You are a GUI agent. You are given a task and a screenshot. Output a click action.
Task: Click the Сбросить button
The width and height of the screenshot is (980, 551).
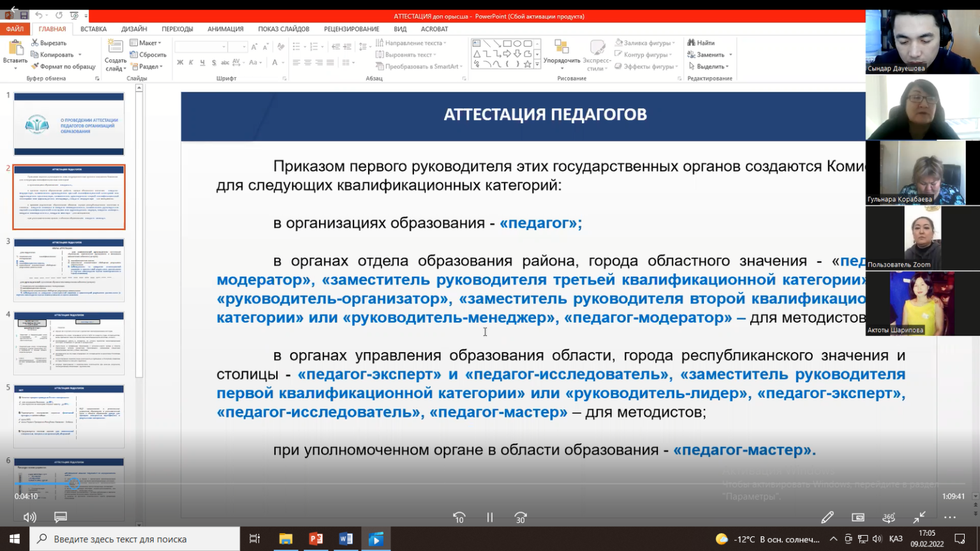149,55
